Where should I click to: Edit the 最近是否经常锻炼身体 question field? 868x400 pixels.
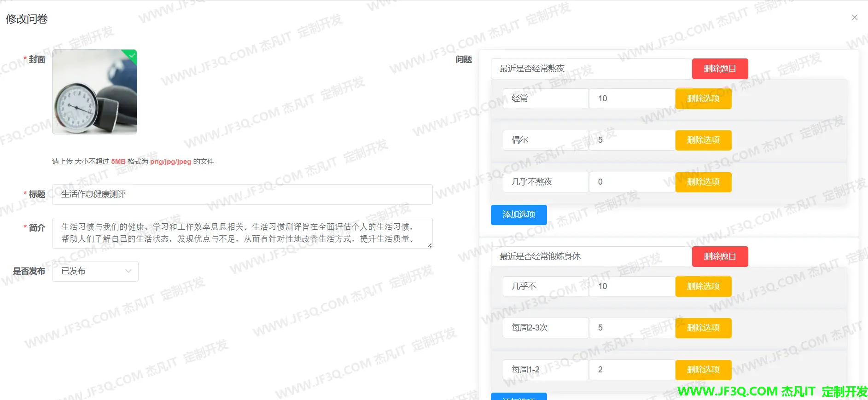pyautogui.click(x=591, y=256)
